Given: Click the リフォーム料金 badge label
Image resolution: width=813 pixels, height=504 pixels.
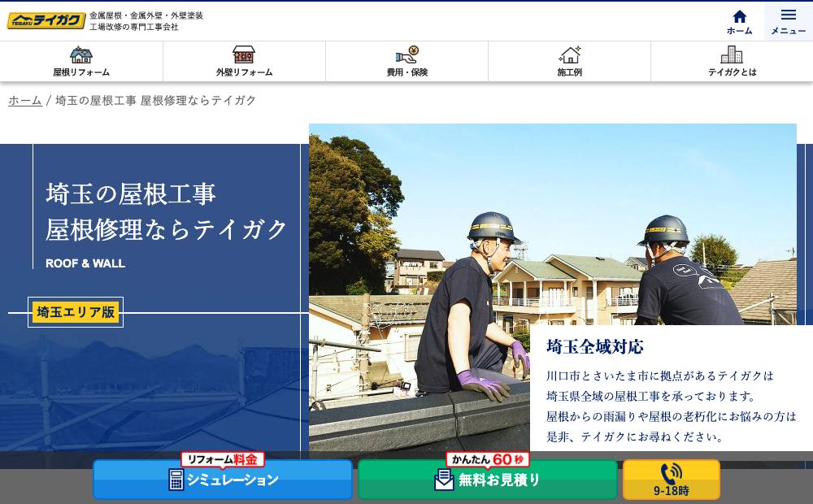Looking at the screenshot, I should coord(223,459).
